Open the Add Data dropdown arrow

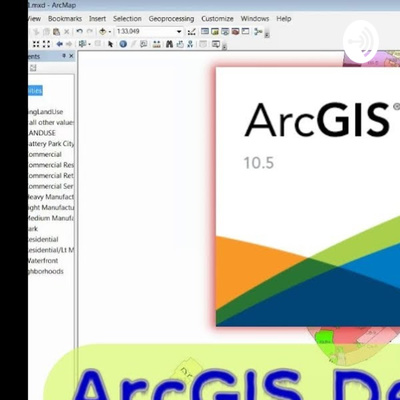[x=110, y=32]
